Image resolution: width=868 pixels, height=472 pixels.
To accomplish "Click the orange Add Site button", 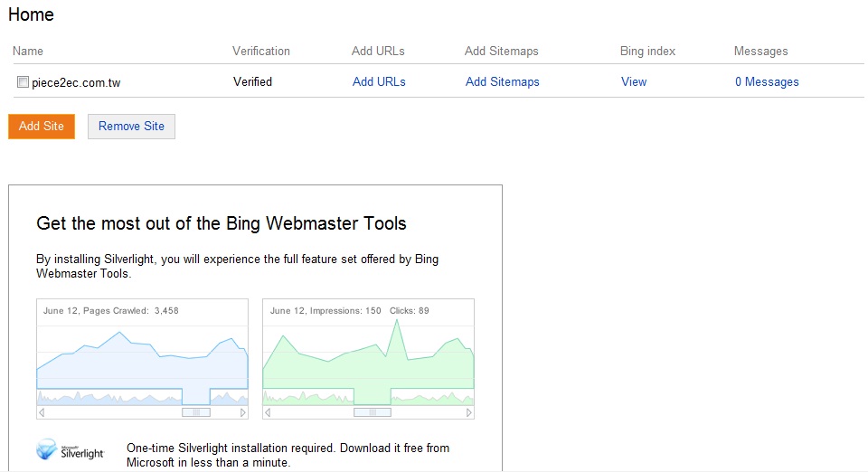I will (42, 127).
